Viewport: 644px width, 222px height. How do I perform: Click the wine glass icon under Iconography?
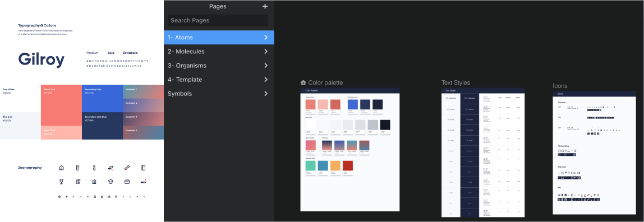(x=61, y=181)
